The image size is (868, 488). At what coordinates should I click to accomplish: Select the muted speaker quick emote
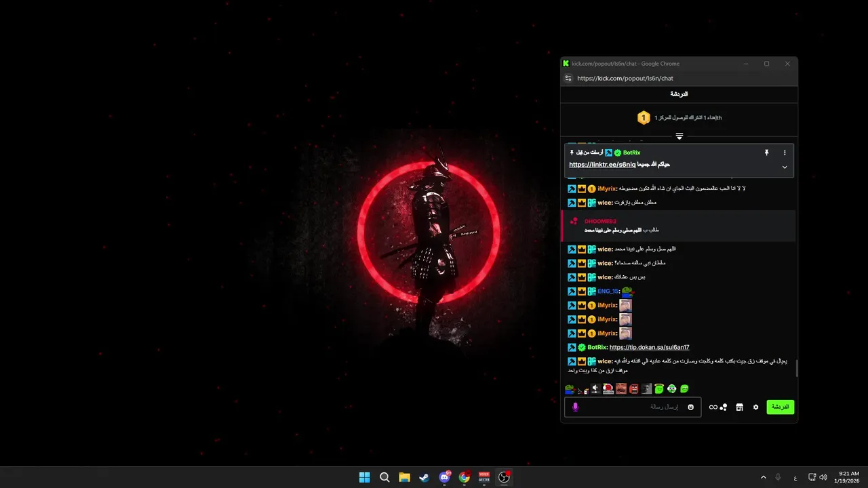(595, 389)
